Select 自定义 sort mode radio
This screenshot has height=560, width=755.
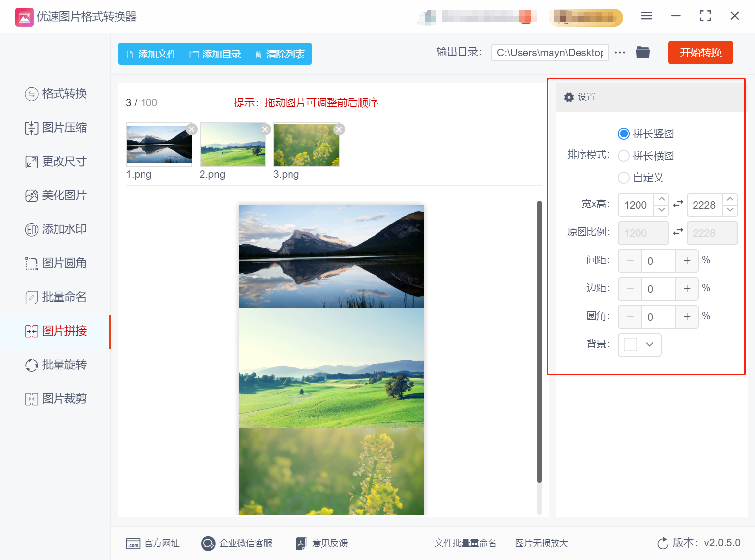[x=624, y=178]
